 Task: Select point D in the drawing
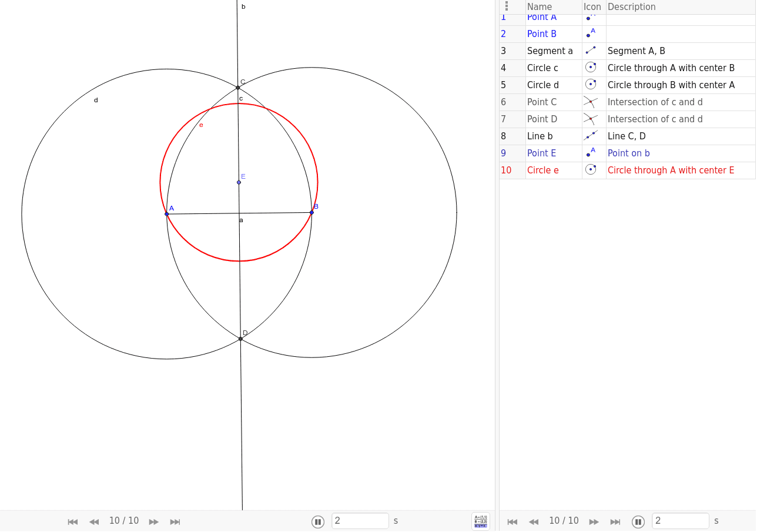pyautogui.click(x=240, y=339)
